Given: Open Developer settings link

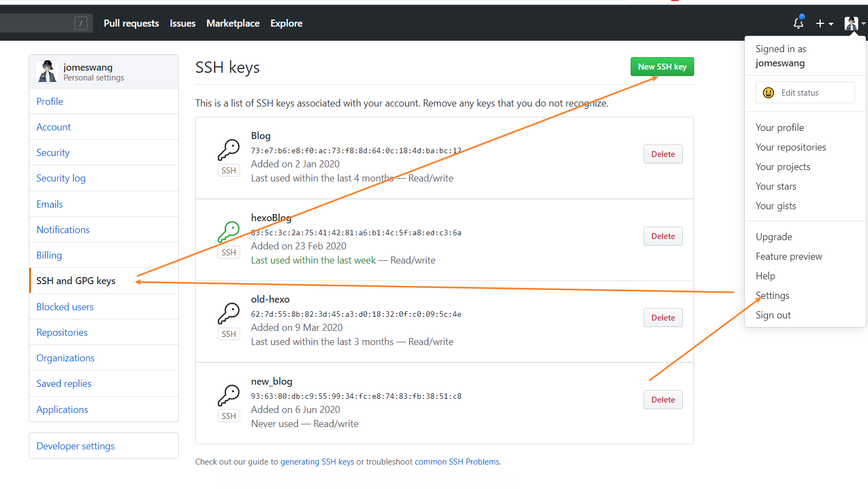Looking at the screenshot, I should pyautogui.click(x=104, y=446).
